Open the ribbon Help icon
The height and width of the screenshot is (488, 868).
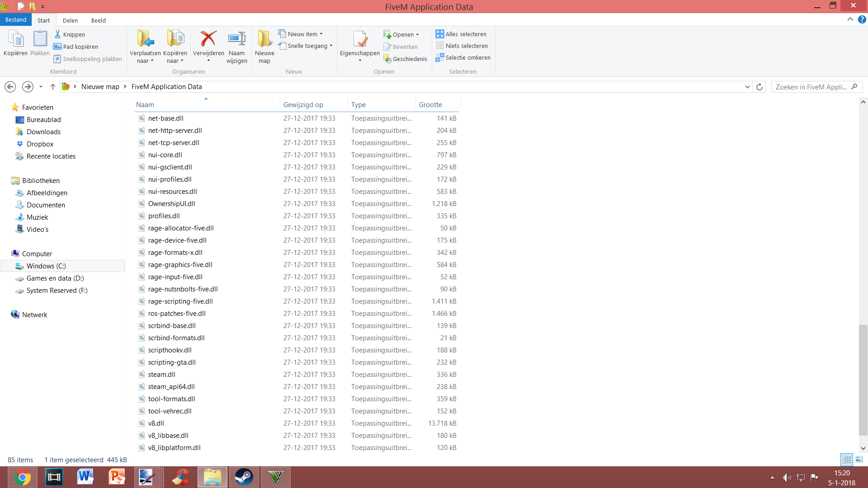click(x=862, y=20)
